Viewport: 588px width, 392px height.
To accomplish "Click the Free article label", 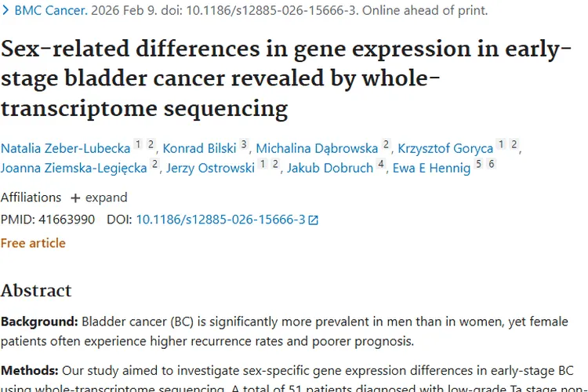I will (x=33, y=243).
